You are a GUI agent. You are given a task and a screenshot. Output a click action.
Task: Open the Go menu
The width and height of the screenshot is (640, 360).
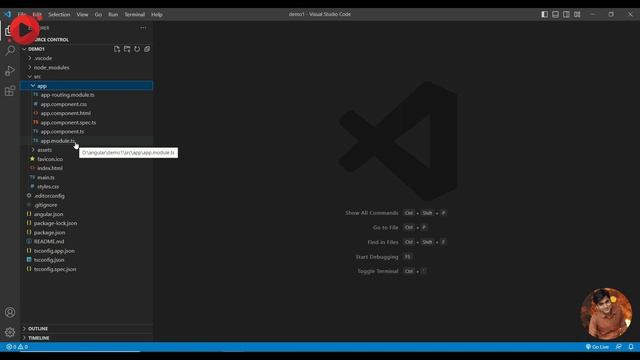(98, 14)
